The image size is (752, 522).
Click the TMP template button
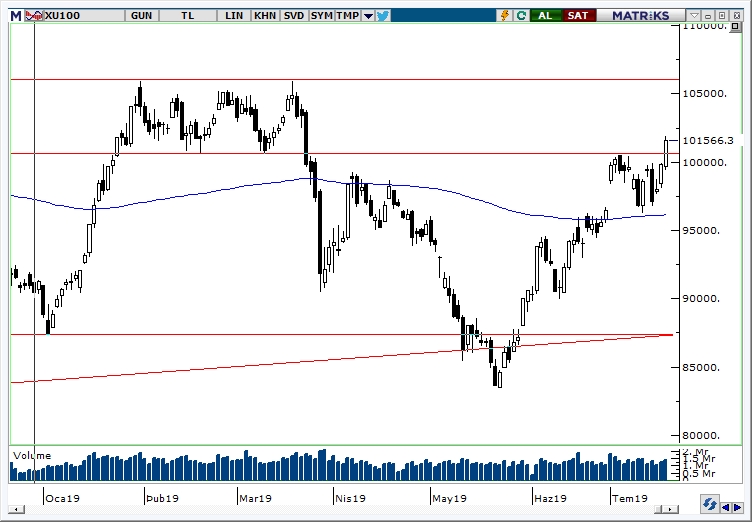tap(348, 15)
